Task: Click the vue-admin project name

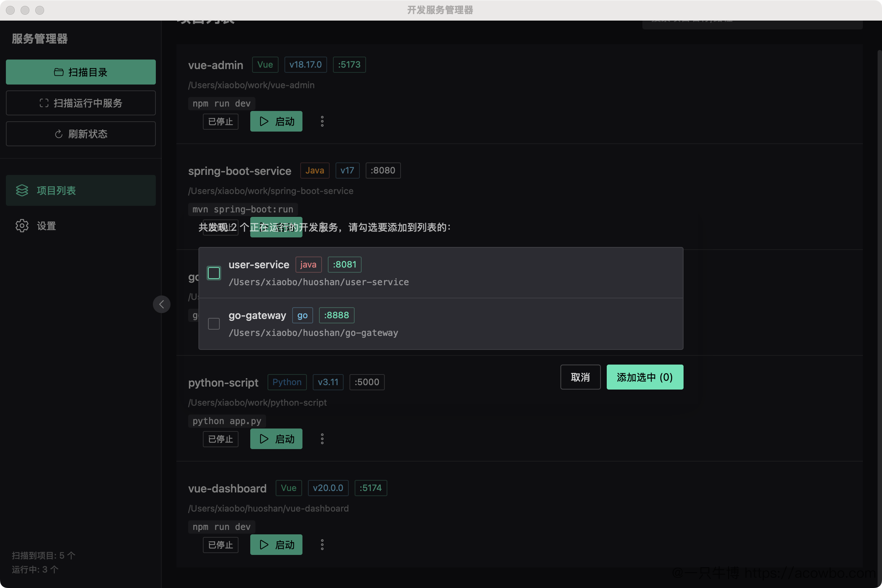Action: [216, 65]
